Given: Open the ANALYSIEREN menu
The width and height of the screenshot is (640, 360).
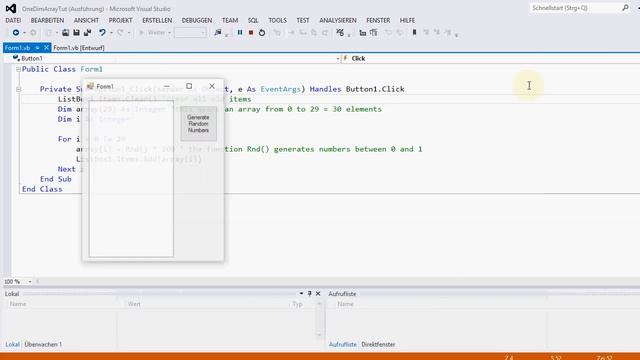Looking at the screenshot, I should 338,20.
